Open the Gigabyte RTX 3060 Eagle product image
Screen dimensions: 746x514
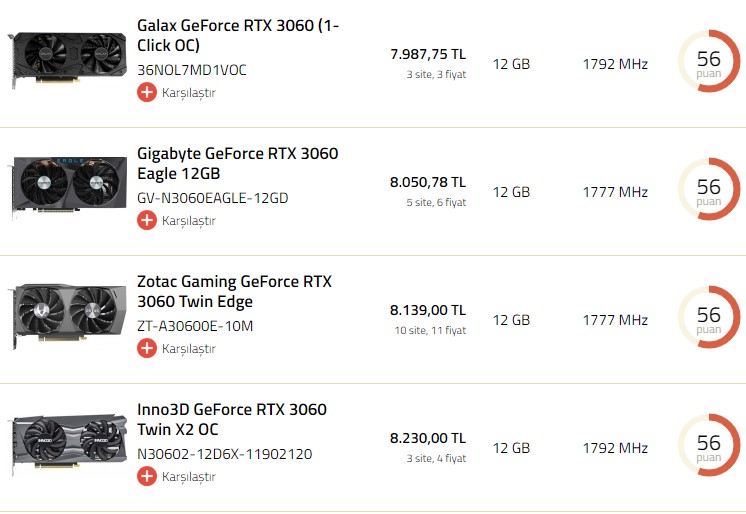[67, 187]
